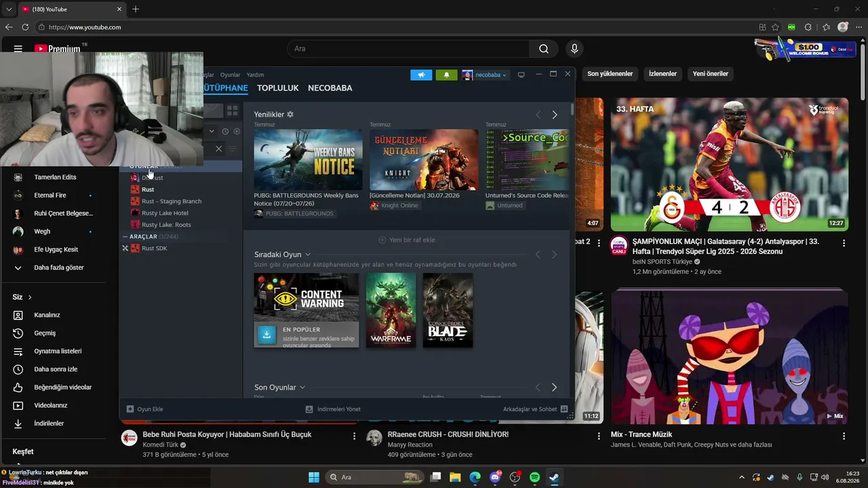Open Geçmiş in YouTube sidebar
The height and width of the screenshot is (488, 868).
point(45,333)
